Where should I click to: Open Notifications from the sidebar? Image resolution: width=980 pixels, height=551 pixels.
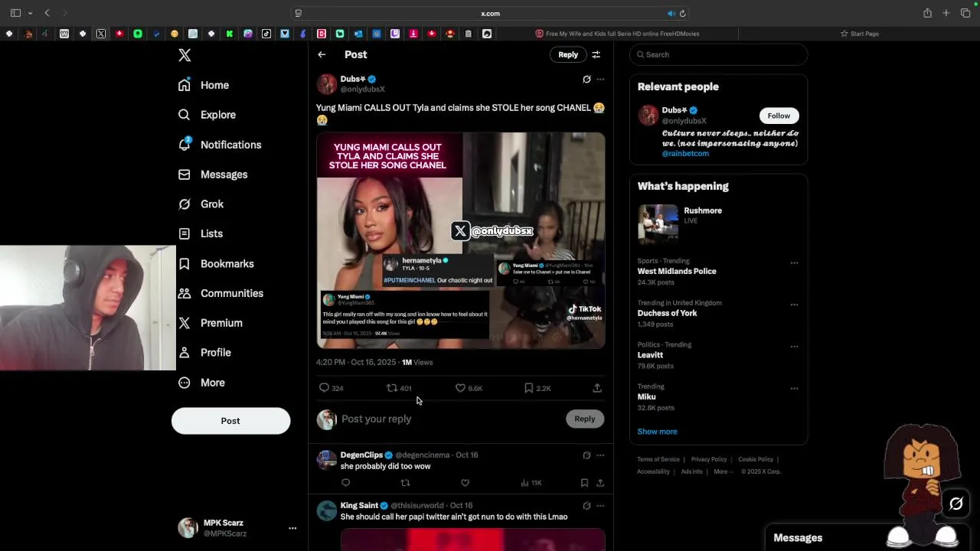coord(220,145)
